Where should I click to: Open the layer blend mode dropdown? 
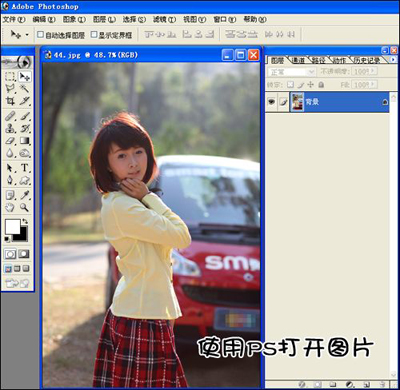(291, 71)
